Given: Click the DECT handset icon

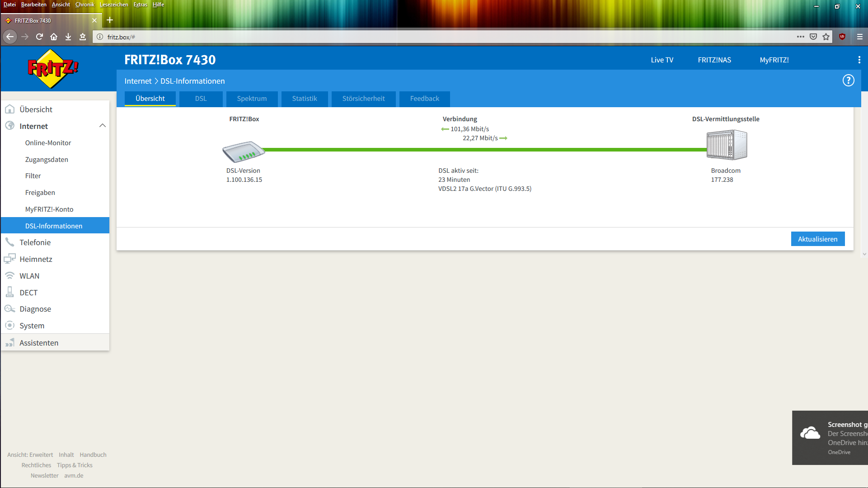Looking at the screenshot, I should [x=9, y=292].
